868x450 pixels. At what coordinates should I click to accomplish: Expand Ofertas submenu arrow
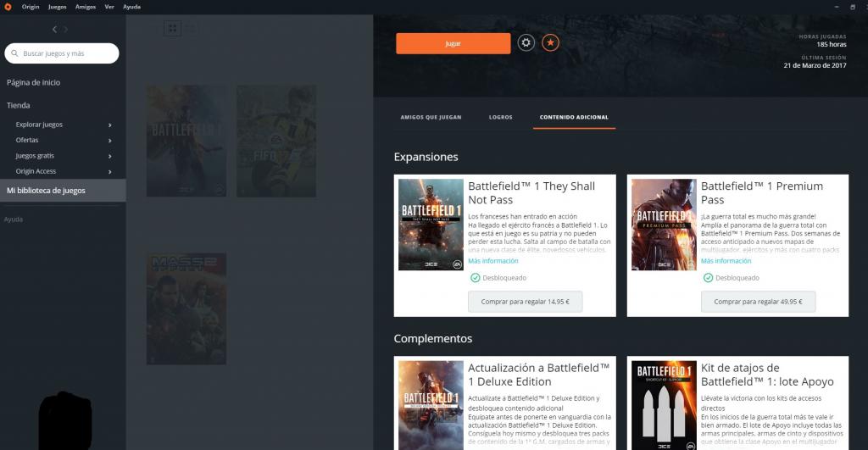(x=109, y=141)
